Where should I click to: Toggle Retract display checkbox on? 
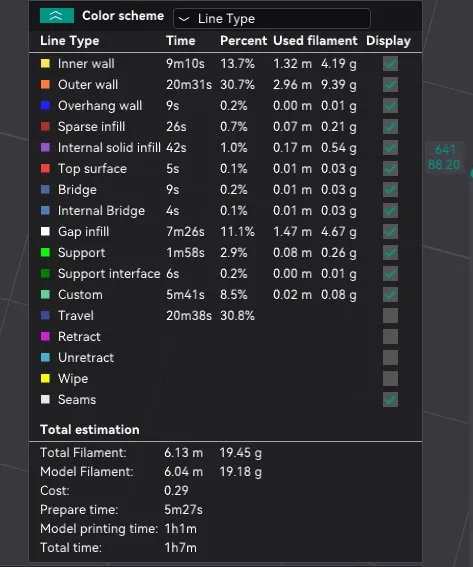(390, 336)
